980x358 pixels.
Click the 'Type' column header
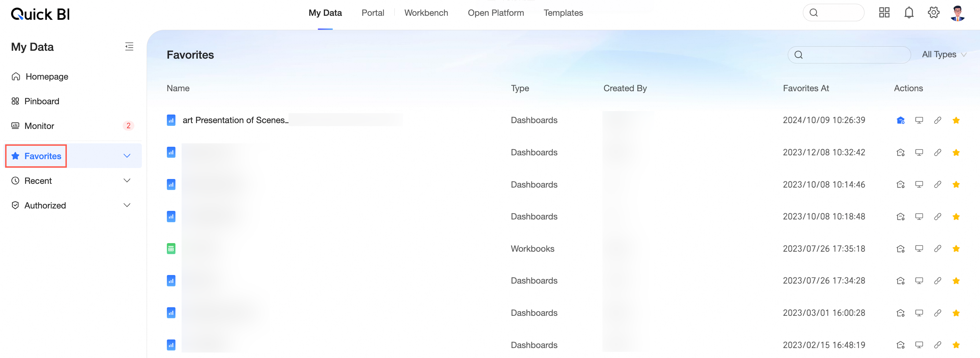point(520,88)
